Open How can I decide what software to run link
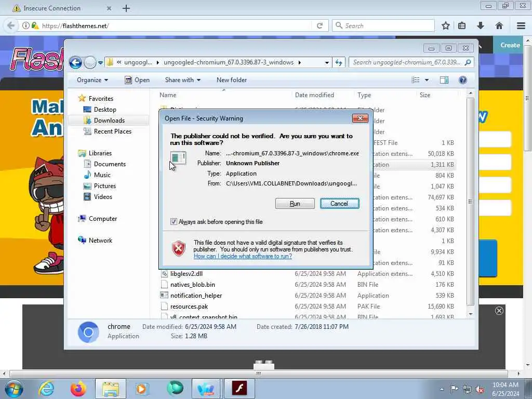This screenshot has width=532, height=399. [x=243, y=256]
